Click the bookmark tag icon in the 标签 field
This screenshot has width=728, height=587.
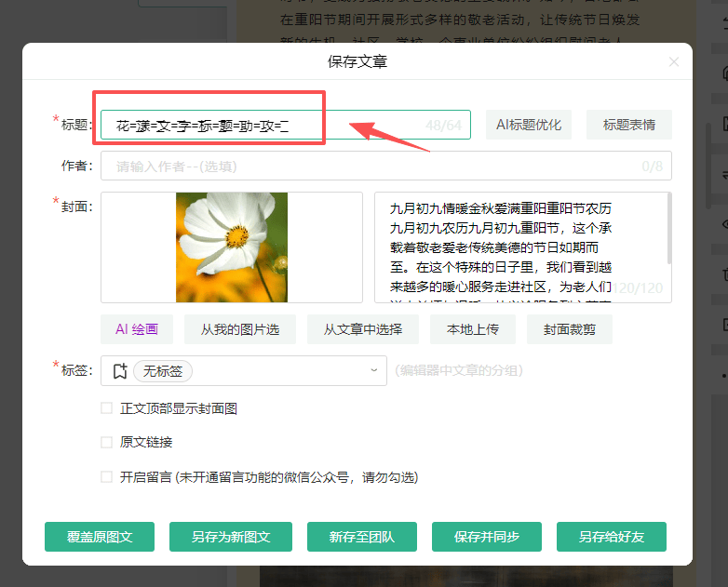click(x=119, y=371)
